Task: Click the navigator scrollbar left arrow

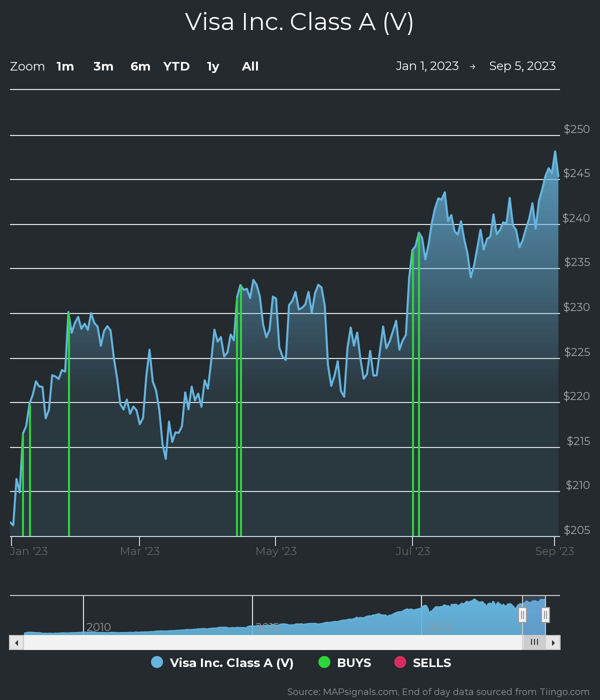Action: (x=16, y=642)
